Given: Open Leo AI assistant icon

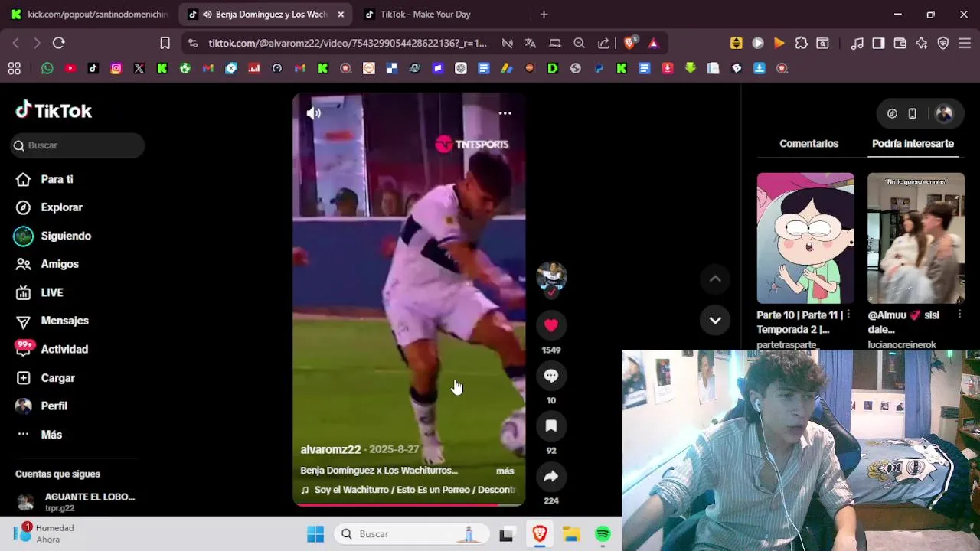Looking at the screenshot, I should coord(921,43).
